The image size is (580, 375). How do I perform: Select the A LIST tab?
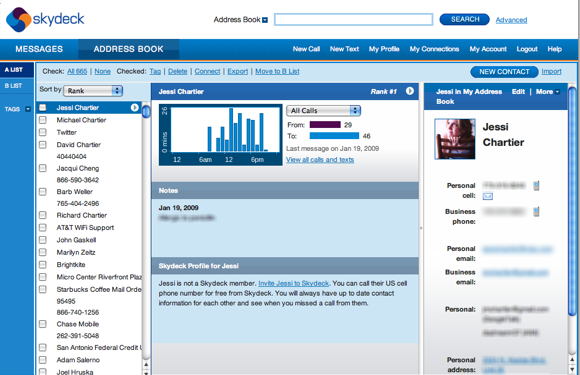pos(17,70)
